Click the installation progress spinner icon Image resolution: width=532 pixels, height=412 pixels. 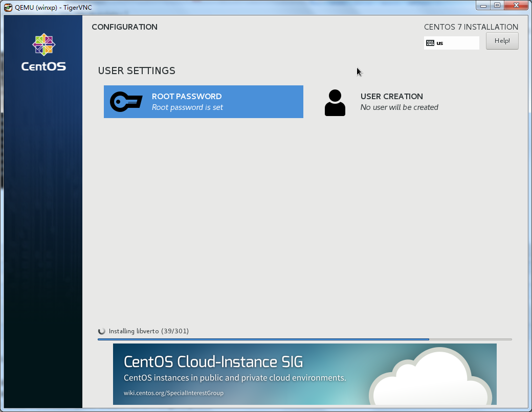(x=101, y=331)
